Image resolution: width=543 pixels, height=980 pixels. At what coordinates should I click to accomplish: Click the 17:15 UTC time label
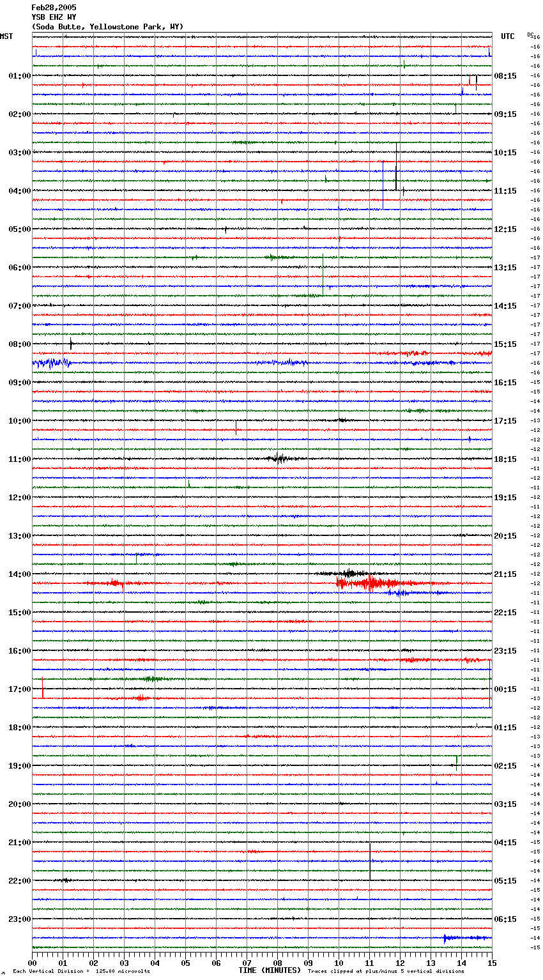click(505, 421)
